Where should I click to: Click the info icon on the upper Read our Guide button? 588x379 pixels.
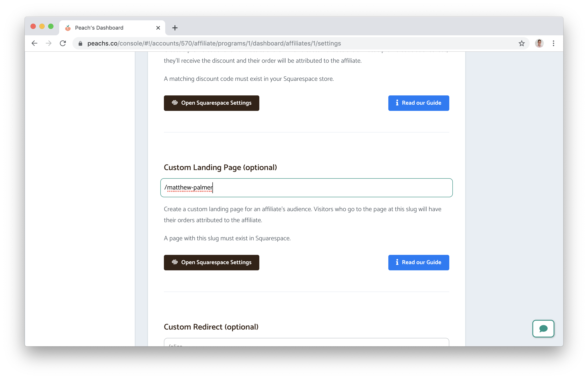(397, 103)
